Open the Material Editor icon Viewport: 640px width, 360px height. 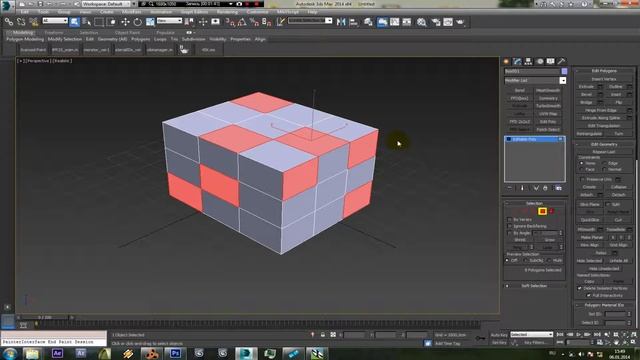coord(422,22)
